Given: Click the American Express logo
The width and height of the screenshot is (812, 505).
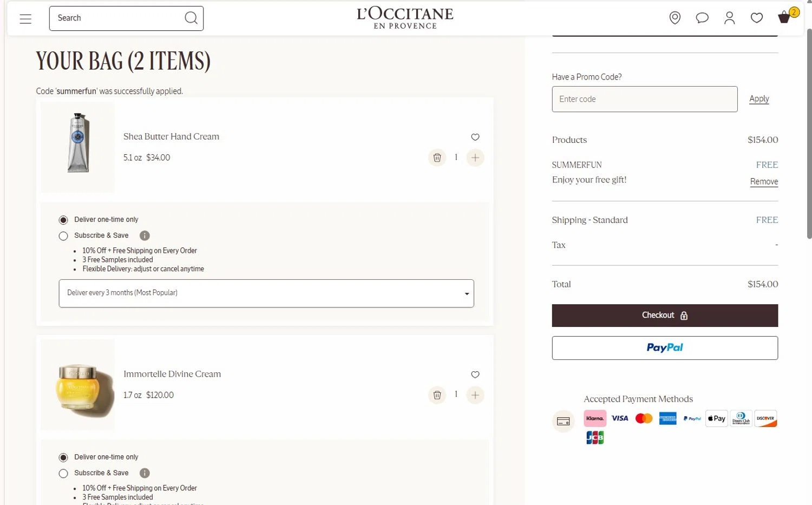Looking at the screenshot, I should click(668, 418).
